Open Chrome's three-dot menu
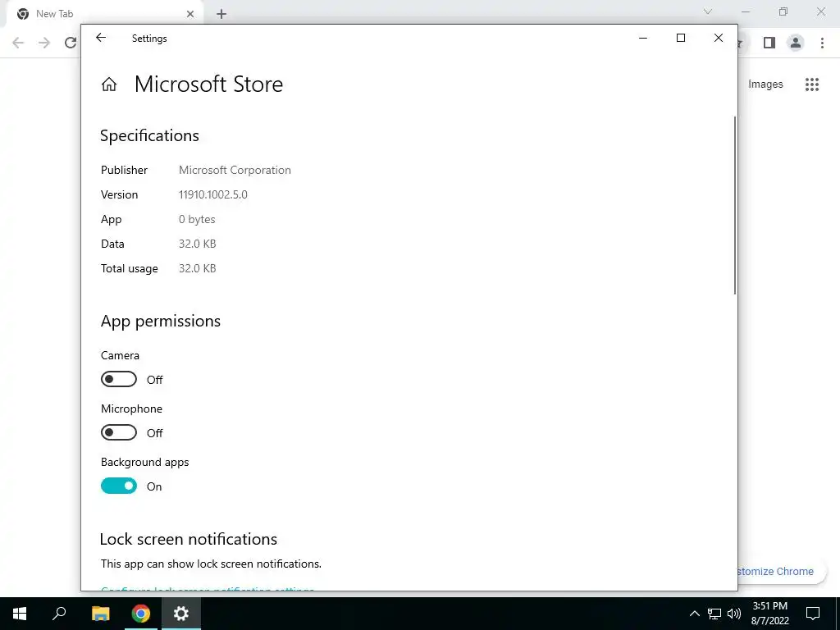Image resolution: width=840 pixels, height=630 pixels. tap(822, 43)
